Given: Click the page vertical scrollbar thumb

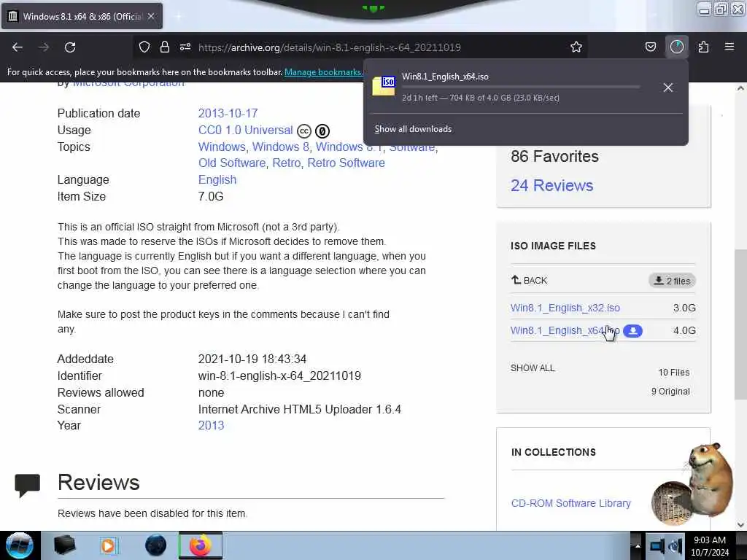Looking at the screenshot, I should click(740, 324).
